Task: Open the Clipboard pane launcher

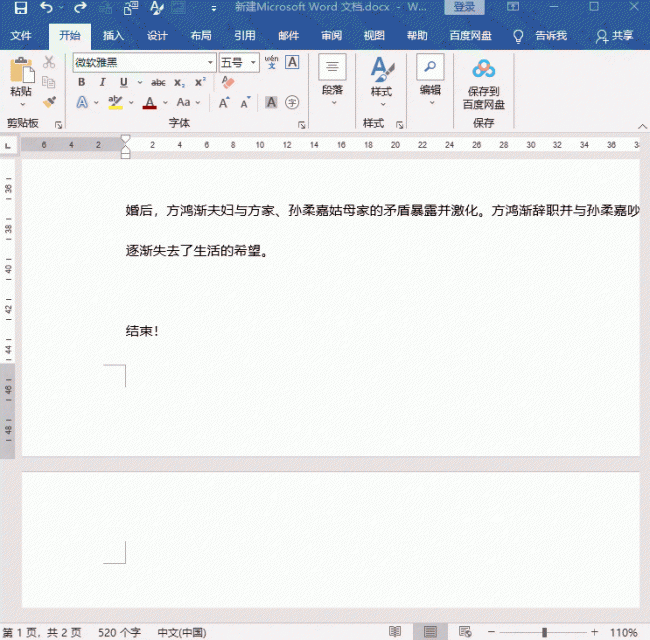Action: pos(58,125)
